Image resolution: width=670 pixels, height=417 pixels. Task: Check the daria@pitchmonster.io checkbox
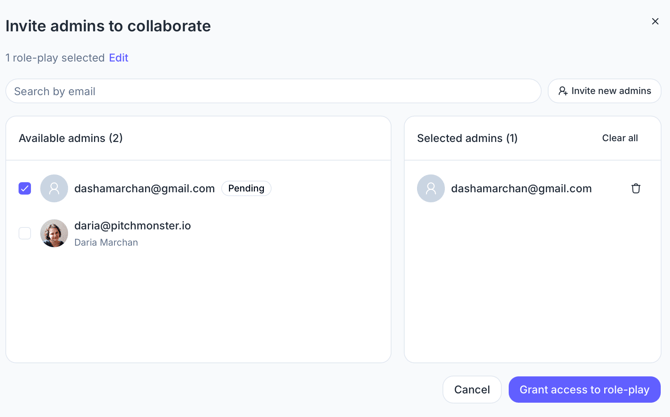tap(25, 233)
